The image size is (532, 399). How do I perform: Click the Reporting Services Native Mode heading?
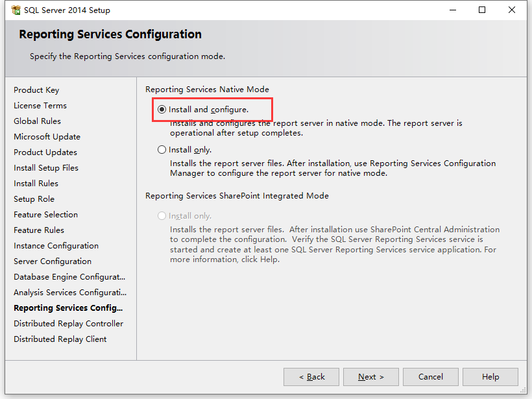coord(207,90)
